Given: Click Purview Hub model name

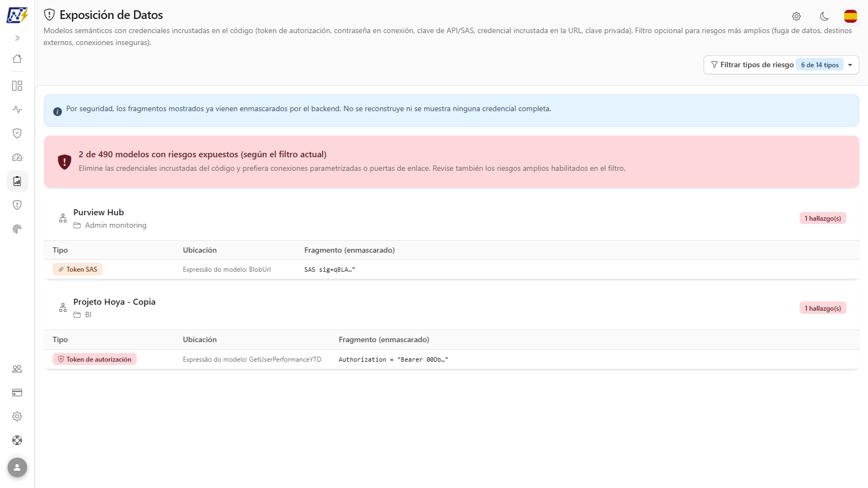Looking at the screenshot, I should [x=99, y=213].
